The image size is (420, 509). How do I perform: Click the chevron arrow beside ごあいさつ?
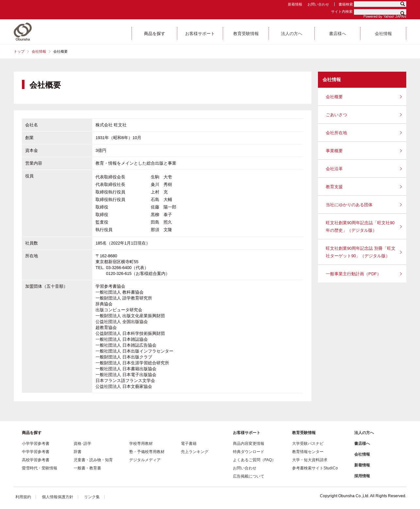[x=401, y=115]
